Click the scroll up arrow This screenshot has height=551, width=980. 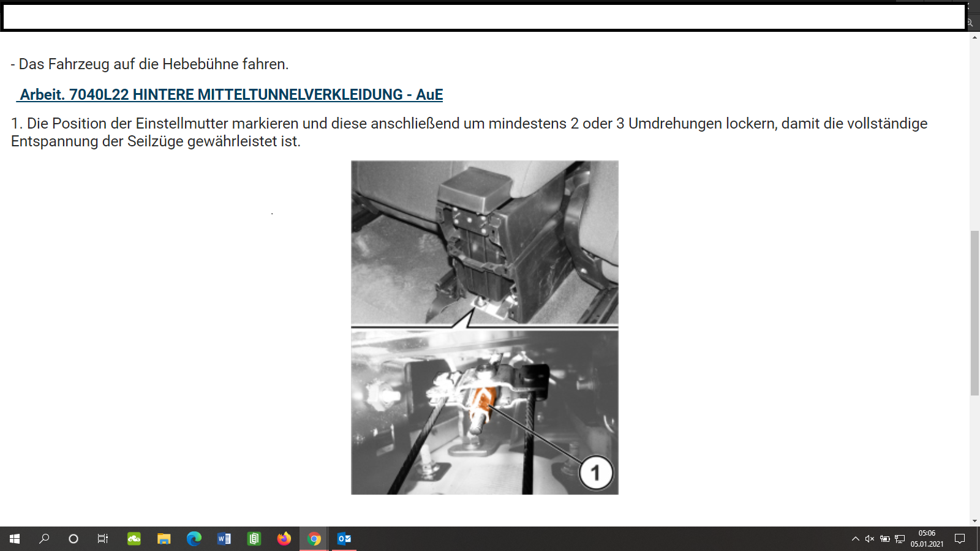(x=974, y=38)
